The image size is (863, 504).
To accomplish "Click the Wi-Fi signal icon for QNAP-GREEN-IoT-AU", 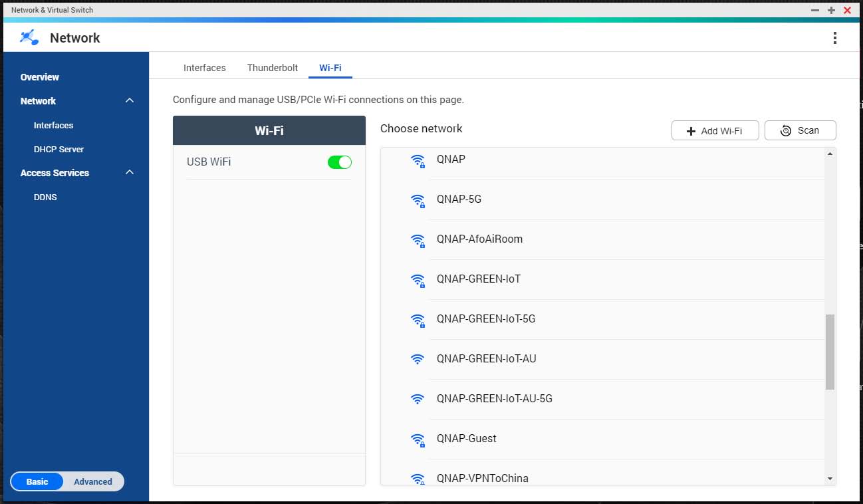I will pos(418,359).
